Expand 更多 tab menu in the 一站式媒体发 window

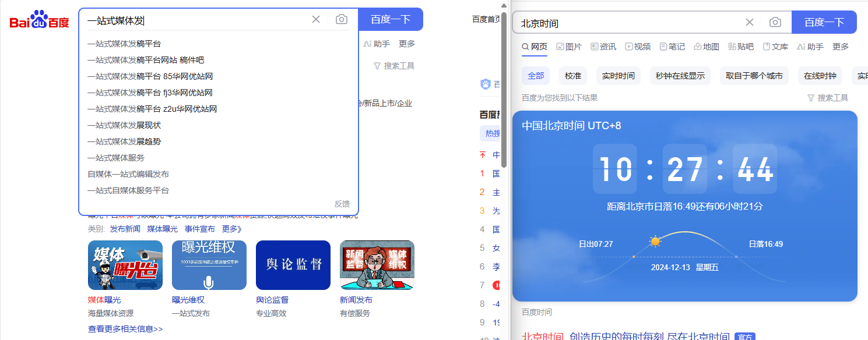pos(407,44)
